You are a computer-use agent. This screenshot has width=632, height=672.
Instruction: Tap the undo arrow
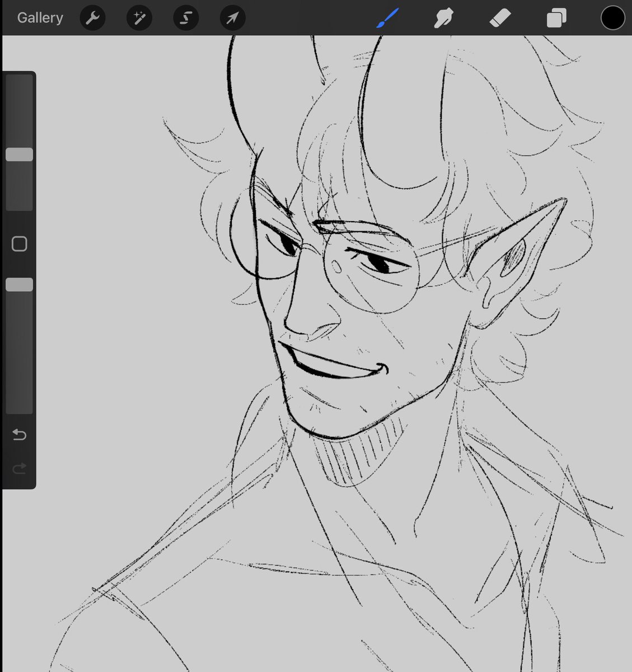(19, 435)
